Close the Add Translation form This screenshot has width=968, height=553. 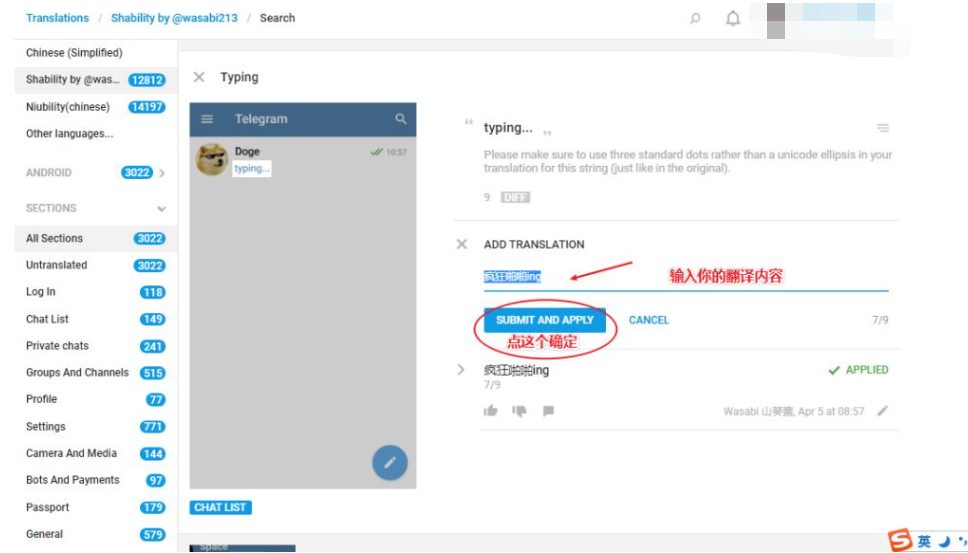(x=461, y=244)
